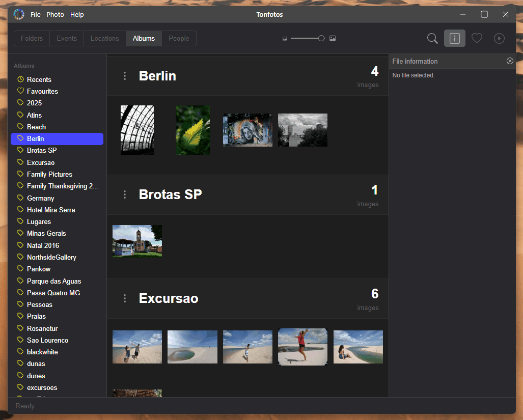Select the Family Thanksgiving album

pos(57,186)
